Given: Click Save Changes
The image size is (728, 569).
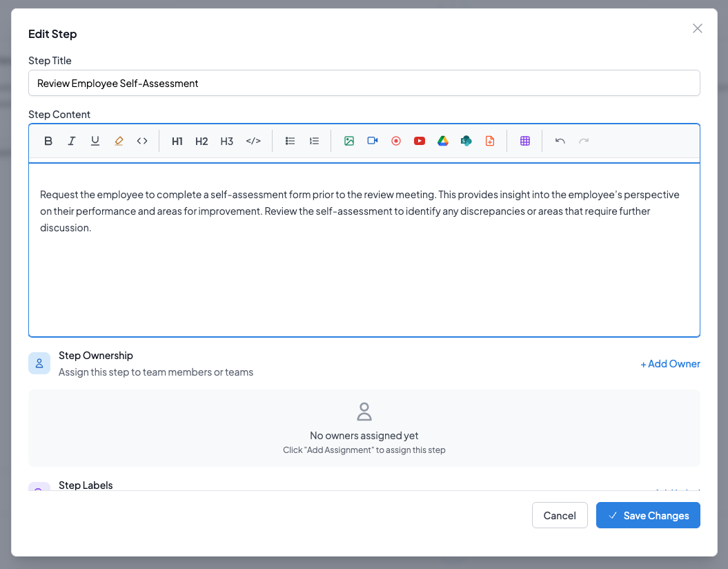Looking at the screenshot, I should point(648,515).
